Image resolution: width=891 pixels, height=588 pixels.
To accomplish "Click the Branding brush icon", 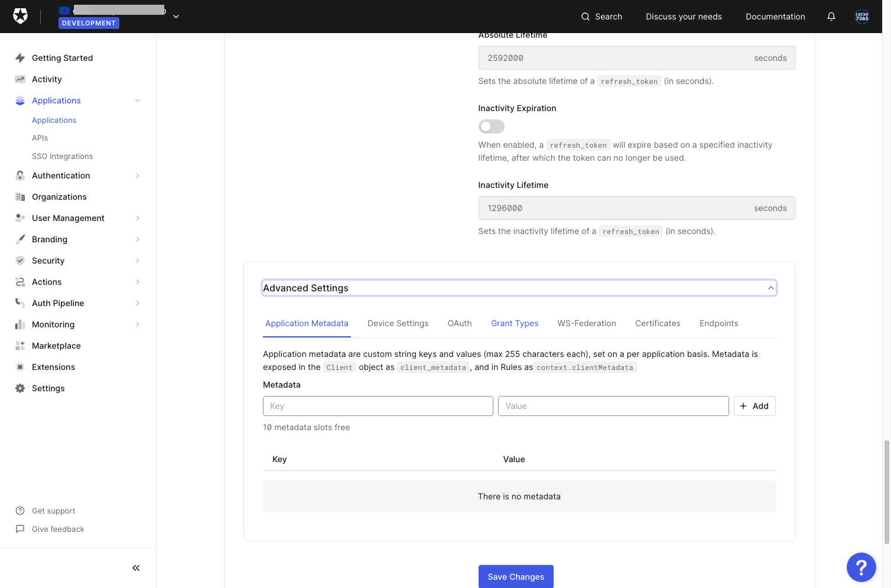I will [x=20, y=239].
